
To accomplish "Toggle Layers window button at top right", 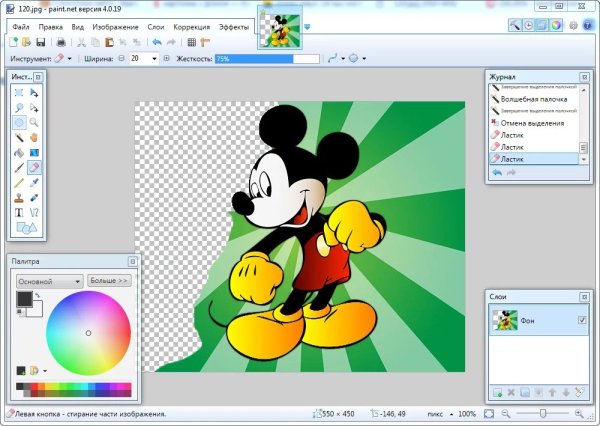I will click(x=542, y=26).
